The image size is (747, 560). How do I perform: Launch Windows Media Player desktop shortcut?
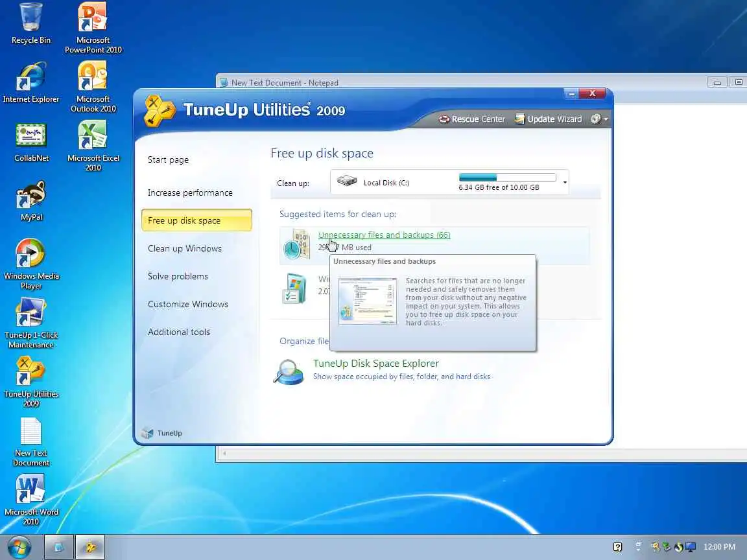(31, 264)
